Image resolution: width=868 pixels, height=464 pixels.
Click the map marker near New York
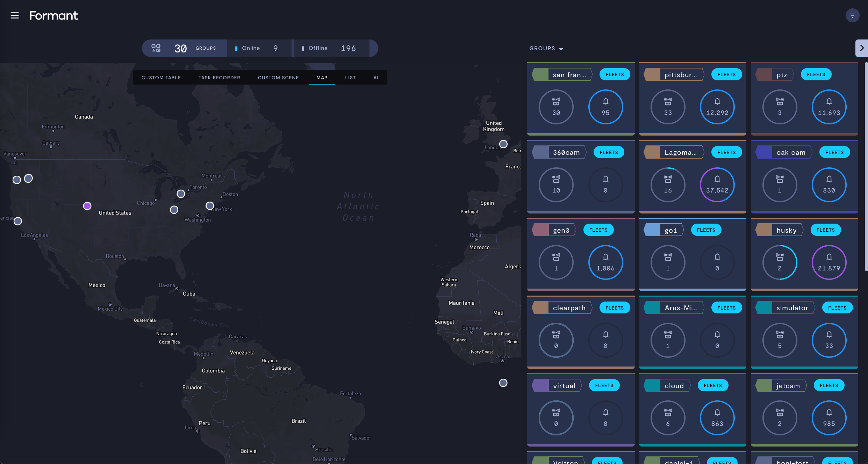pyautogui.click(x=210, y=206)
